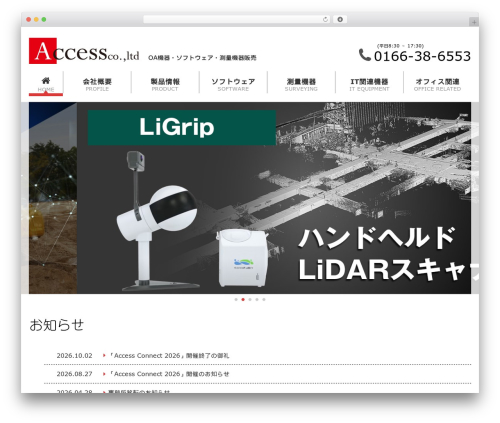Screen dimensions: 500x423
Task: Open a new tab with the plus button
Action: 474,22
